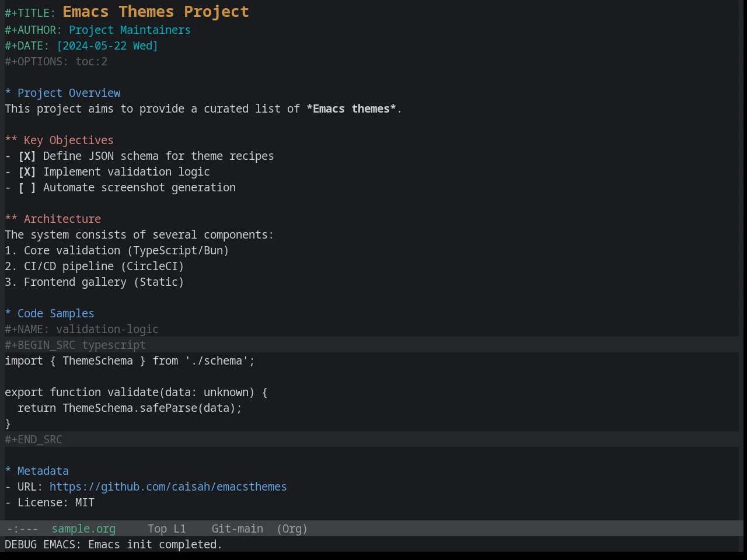
Task: Click 'export function validate' code line
Action: (x=136, y=393)
